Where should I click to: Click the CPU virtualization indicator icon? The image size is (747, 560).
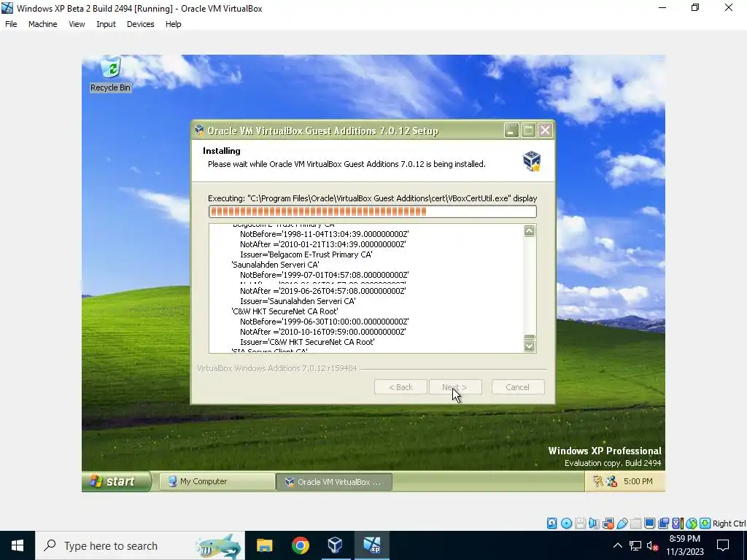click(x=678, y=524)
